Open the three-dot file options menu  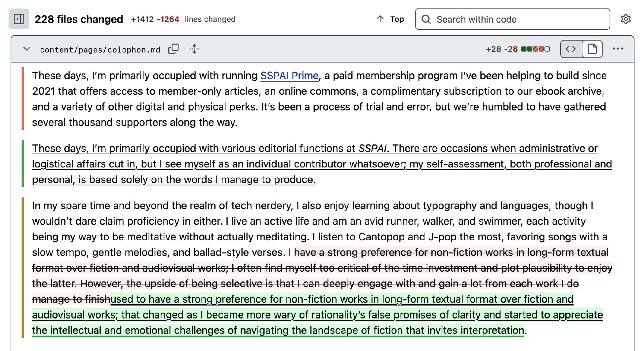618,49
